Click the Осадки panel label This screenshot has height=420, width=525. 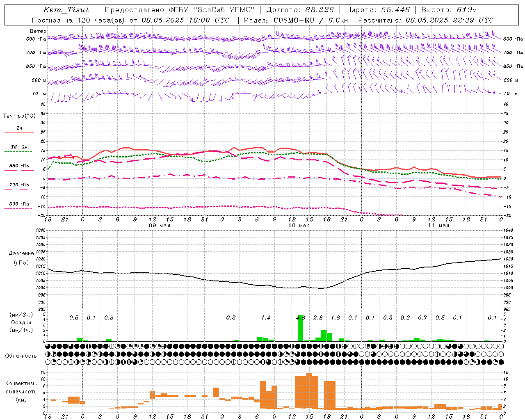(x=21, y=322)
